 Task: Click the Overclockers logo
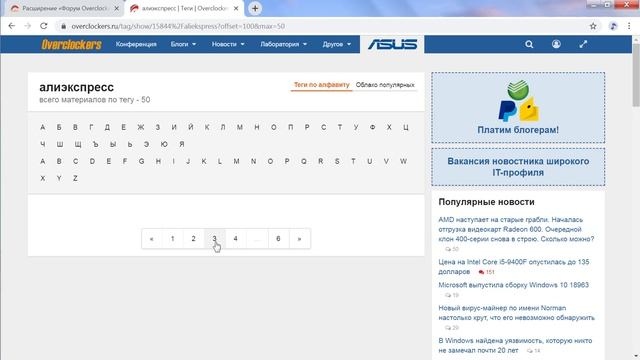click(71, 44)
